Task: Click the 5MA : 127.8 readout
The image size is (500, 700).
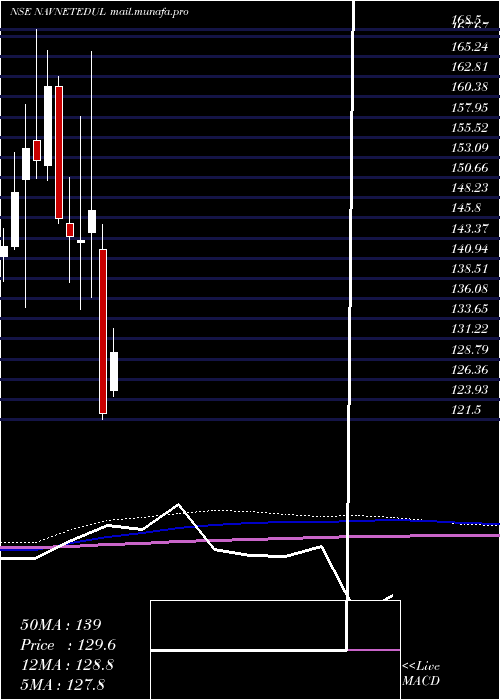Action: 62,685
